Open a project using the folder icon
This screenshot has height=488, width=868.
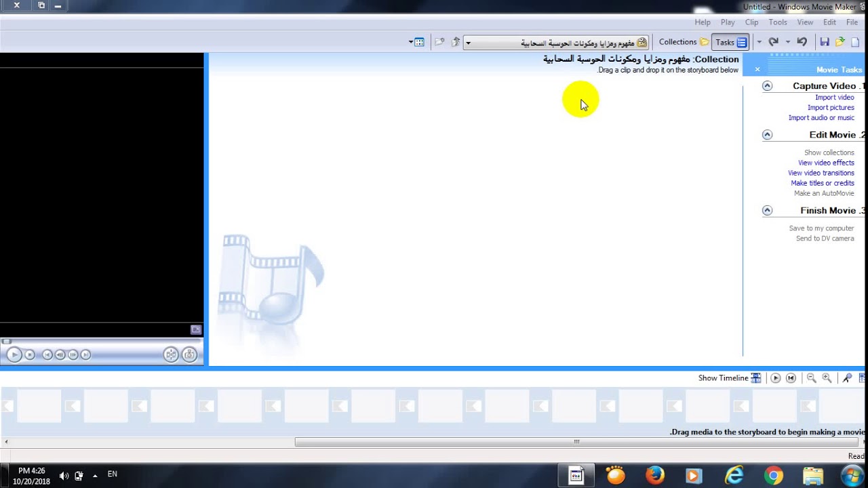pyautogui.click(x=840, y=42)
